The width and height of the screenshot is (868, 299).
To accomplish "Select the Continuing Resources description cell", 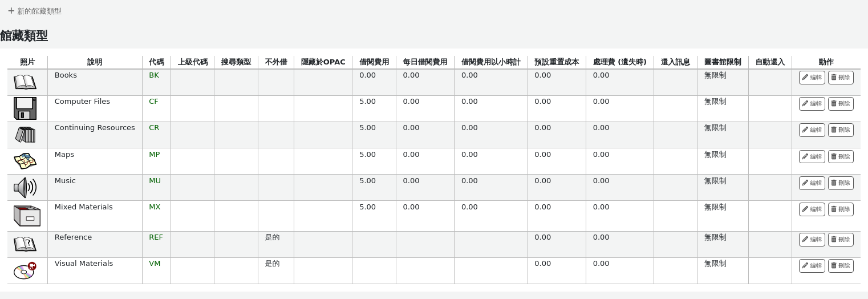I will (95, 135).
